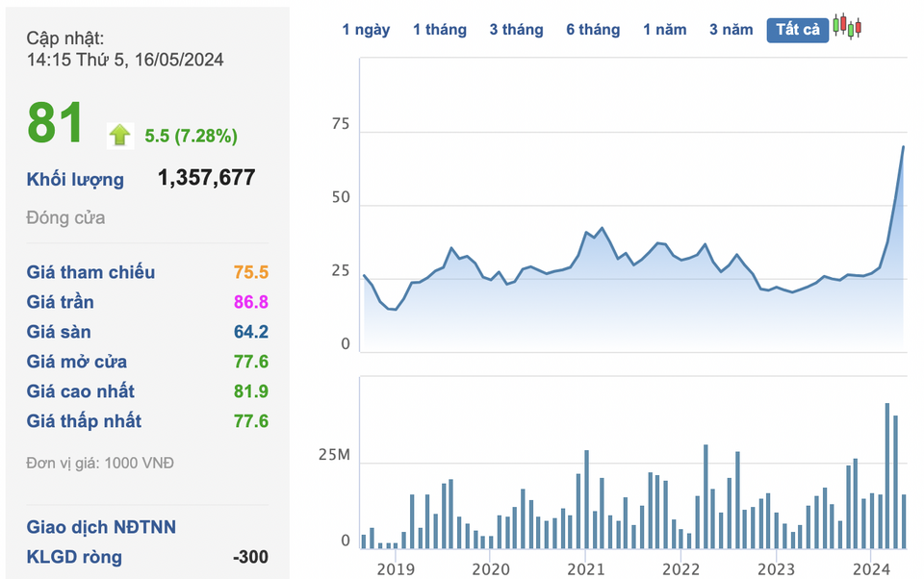Click the 'Tất cả' selected range button

[797, 30]
